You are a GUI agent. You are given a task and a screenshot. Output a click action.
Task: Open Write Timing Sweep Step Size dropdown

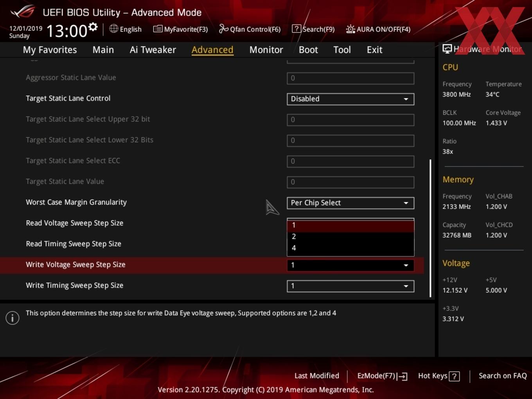pos(350,286)
